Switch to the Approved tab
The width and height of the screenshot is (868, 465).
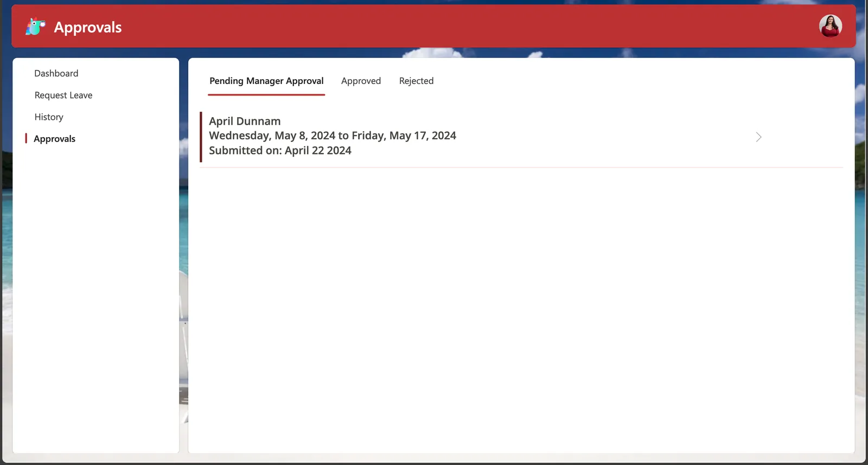click(x=361, y=81)
